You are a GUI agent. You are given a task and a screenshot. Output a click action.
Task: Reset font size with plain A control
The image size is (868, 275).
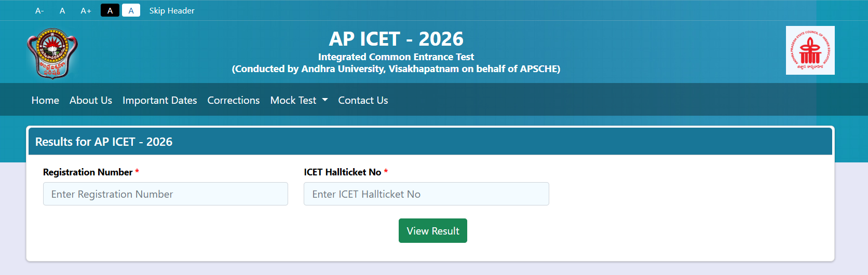(x=62, y=11)
